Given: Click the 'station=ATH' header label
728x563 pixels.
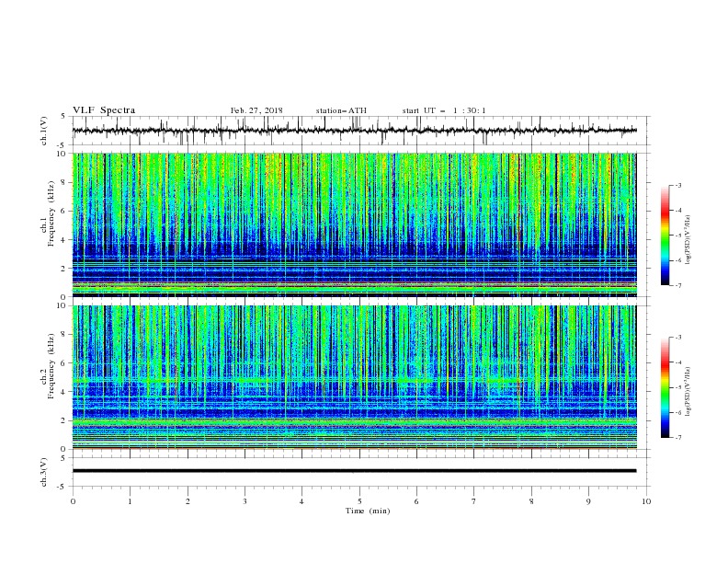Looking at the screenshot, I should pyautogui.click(x=341, y=110).
